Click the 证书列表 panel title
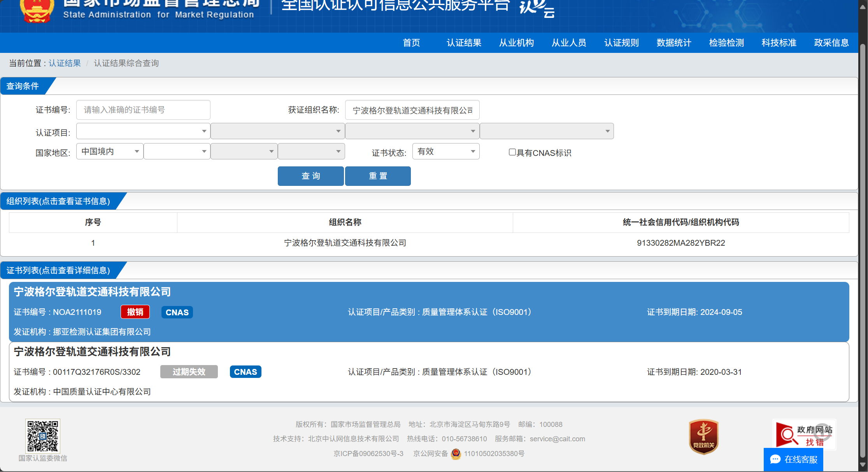The width and height of the screenshot is (868, 472). [x=58, y=270]
